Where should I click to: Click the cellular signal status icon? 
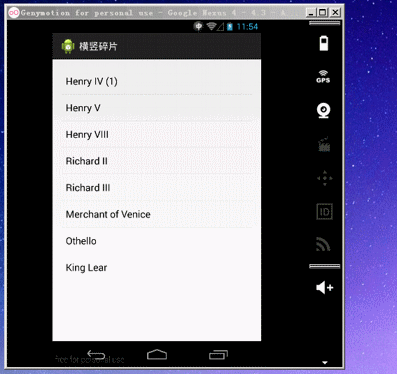(220, 27)
